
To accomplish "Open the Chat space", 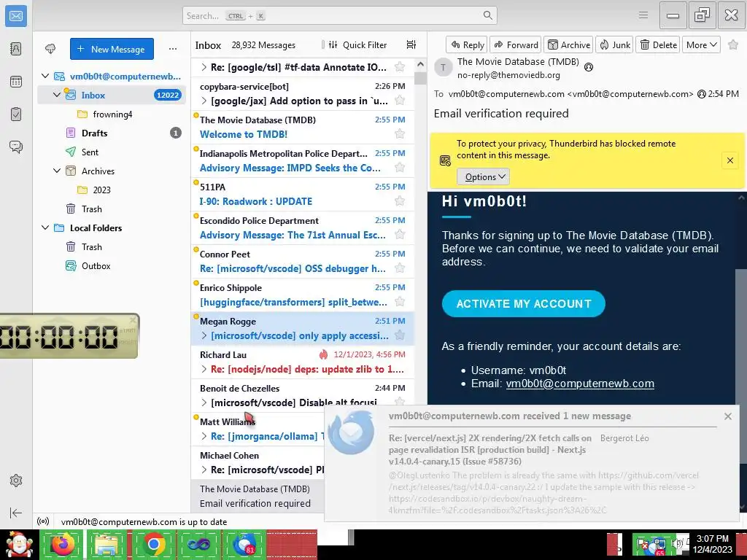I will coord(16,147).
